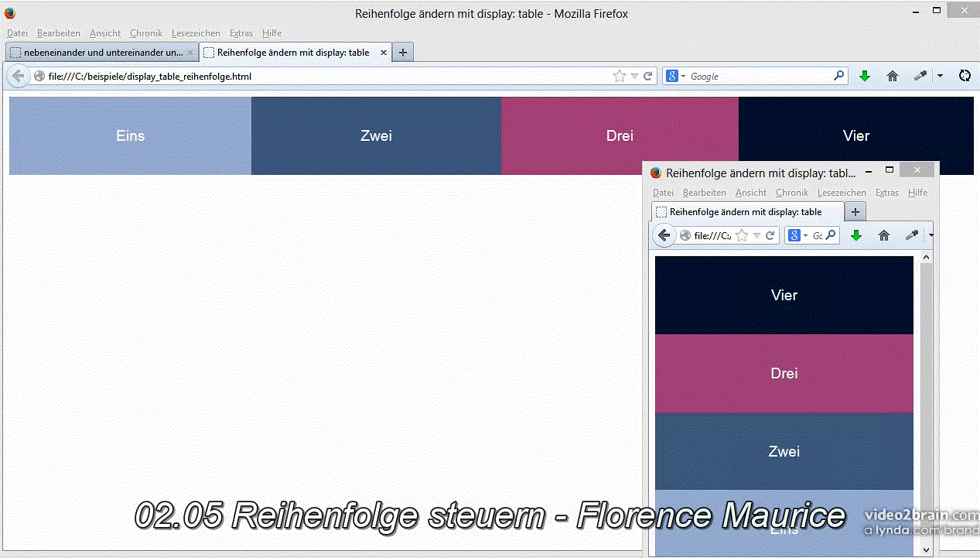Open the Ansicht menu in the large window

pos(105,33)
